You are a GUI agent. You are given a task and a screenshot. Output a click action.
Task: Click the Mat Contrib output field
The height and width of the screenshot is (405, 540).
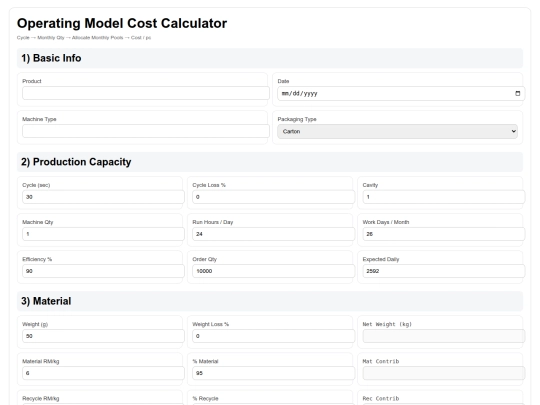[x=444, y=373]
